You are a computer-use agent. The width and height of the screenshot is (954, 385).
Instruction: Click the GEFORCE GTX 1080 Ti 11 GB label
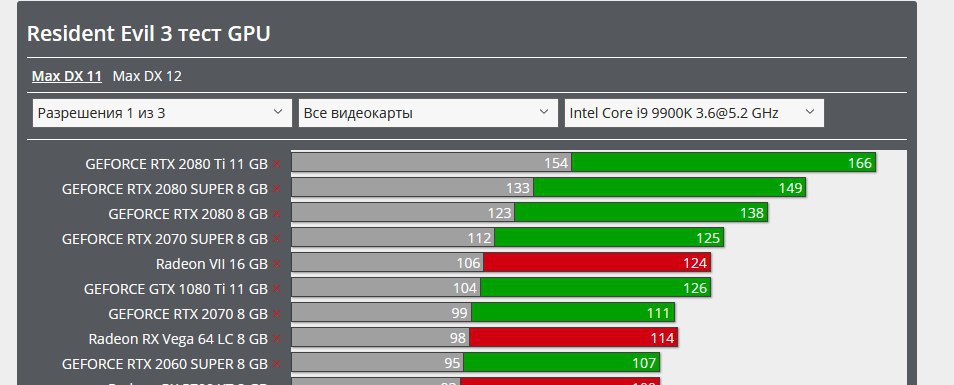click(x=176, y=289)
